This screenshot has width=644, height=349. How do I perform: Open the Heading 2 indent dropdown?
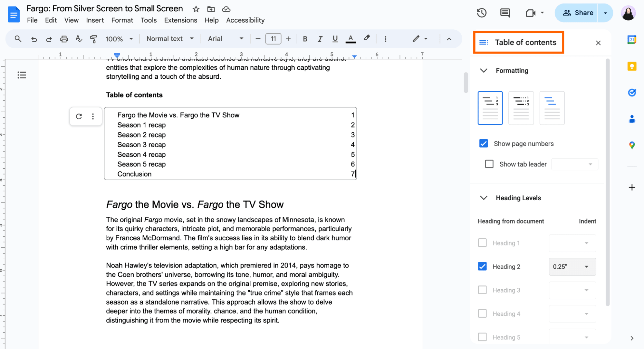pyautogui.click(x=572, y=267)
